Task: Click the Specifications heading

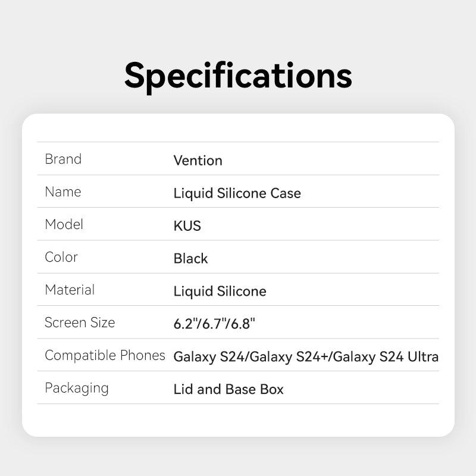Action: (238, 76)
